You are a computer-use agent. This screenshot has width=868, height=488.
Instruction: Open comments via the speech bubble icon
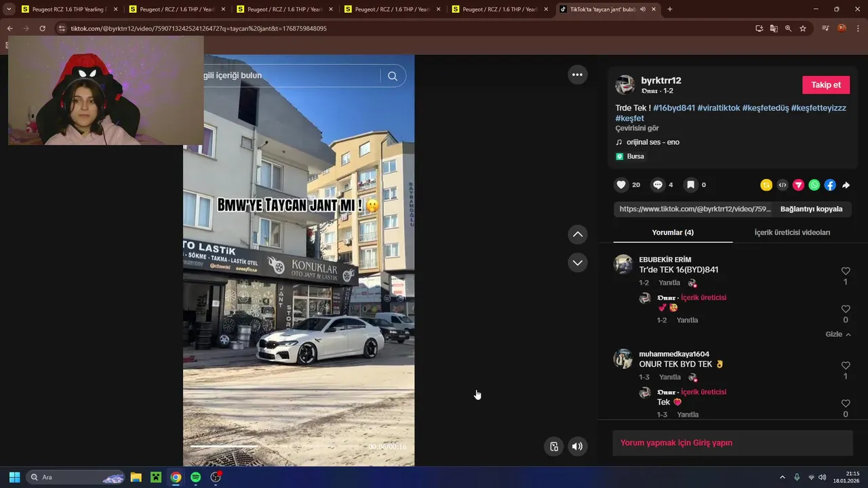click(658, 184)
